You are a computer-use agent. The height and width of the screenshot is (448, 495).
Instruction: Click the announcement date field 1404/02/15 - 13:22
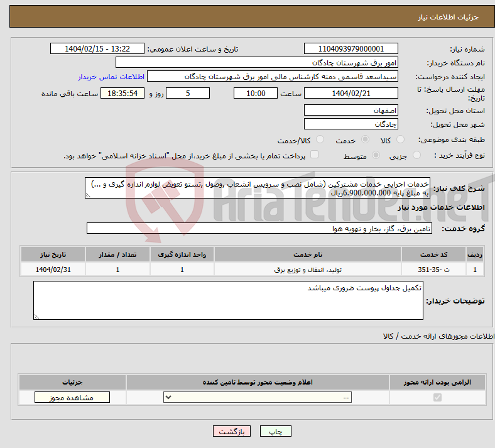point(97,48)
